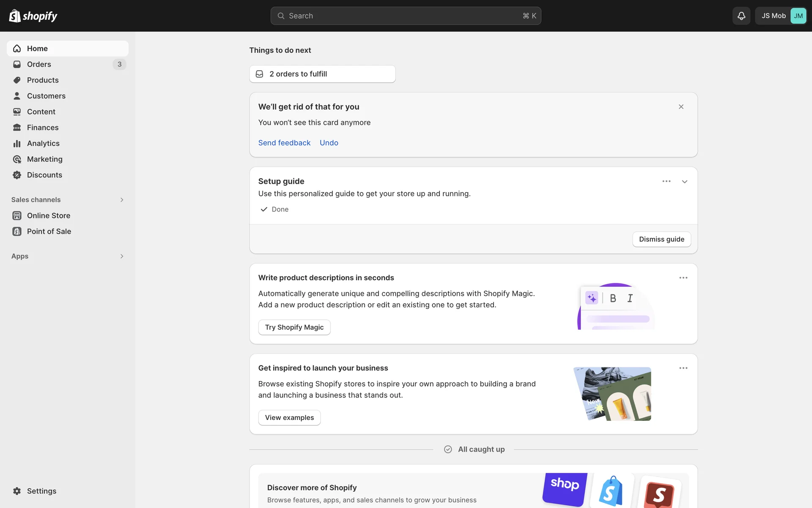Focus the Search field in the top bar
Screen dimensions: 812x508
[x=405, y=16]
